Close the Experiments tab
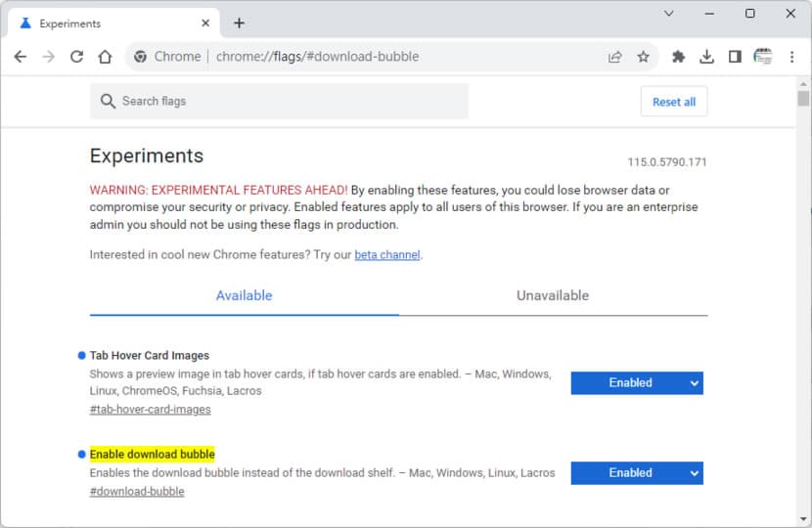The height and width of the screenshot is (528, 812). pos(205,23)
